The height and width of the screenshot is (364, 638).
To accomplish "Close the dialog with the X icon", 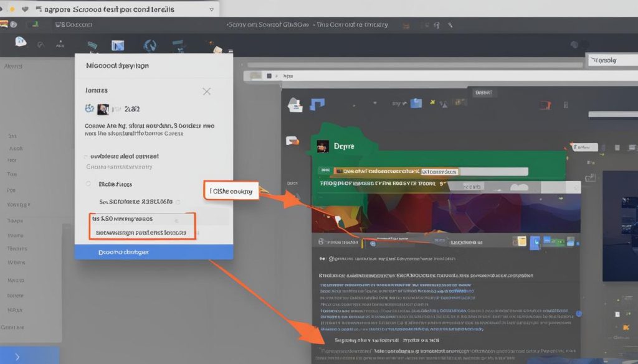I will pos(207,91).
